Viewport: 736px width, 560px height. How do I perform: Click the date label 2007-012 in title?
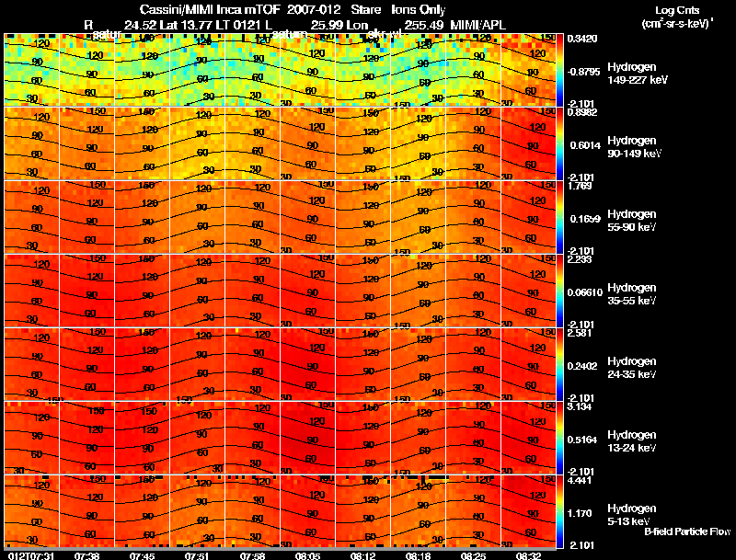(314, 10)
